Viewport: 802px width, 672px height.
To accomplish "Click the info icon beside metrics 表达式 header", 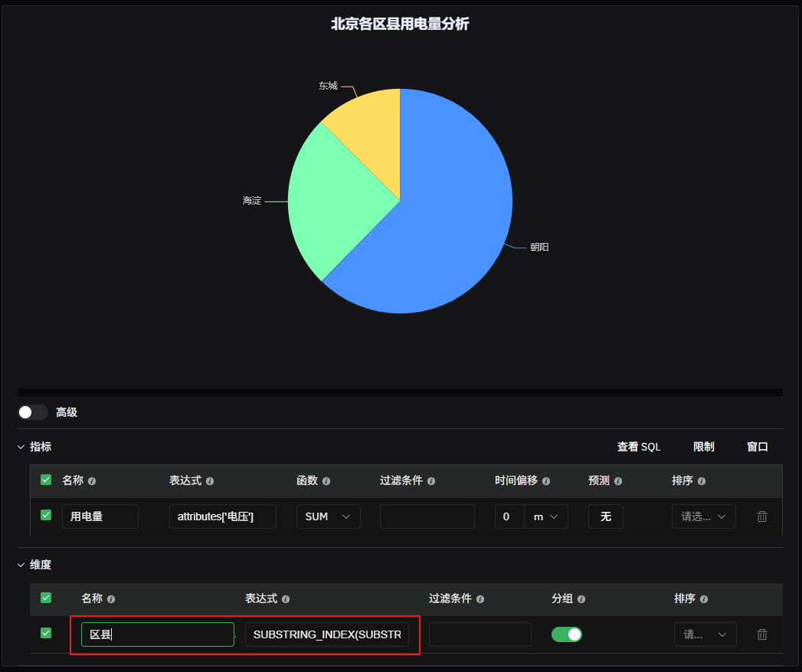I will tap(210, 481).
